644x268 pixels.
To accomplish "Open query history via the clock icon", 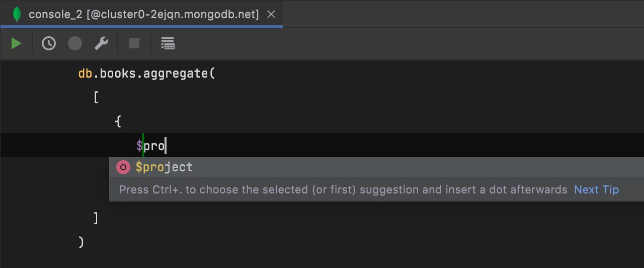I will point(49,44).
